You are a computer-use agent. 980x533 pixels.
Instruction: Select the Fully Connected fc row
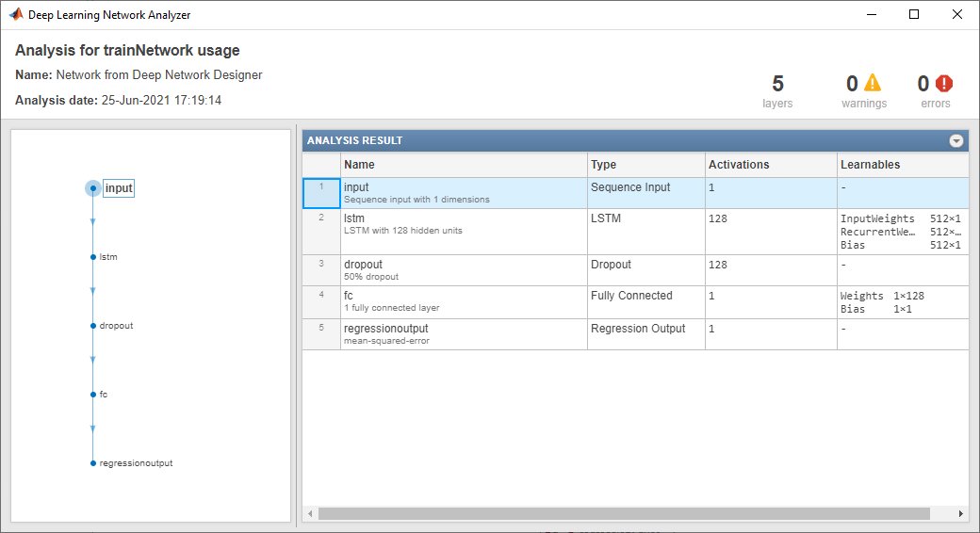(x=464, y=302)
